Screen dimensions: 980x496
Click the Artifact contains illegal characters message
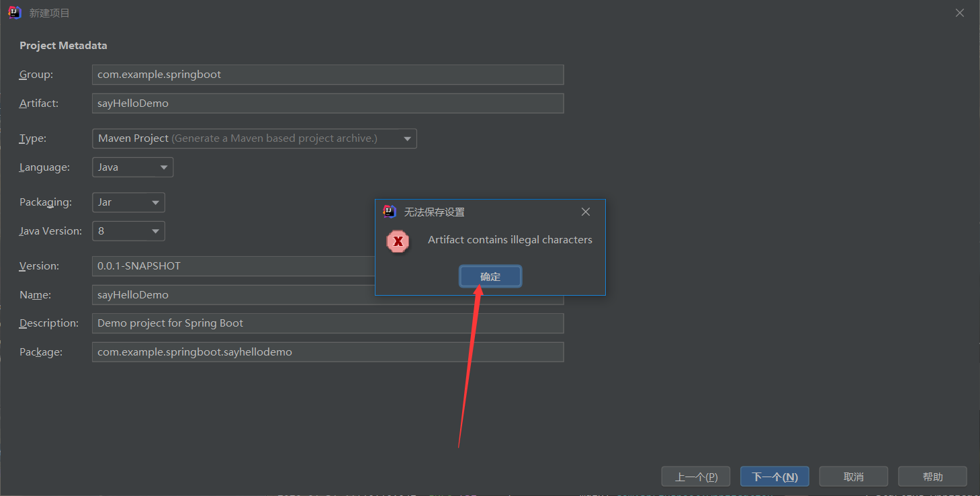510,240
